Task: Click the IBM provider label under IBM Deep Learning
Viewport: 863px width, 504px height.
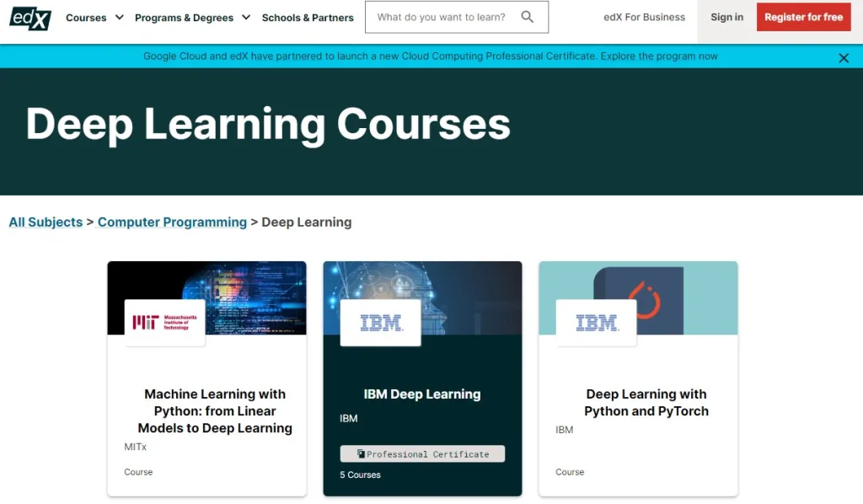Action: coord(348,418)
